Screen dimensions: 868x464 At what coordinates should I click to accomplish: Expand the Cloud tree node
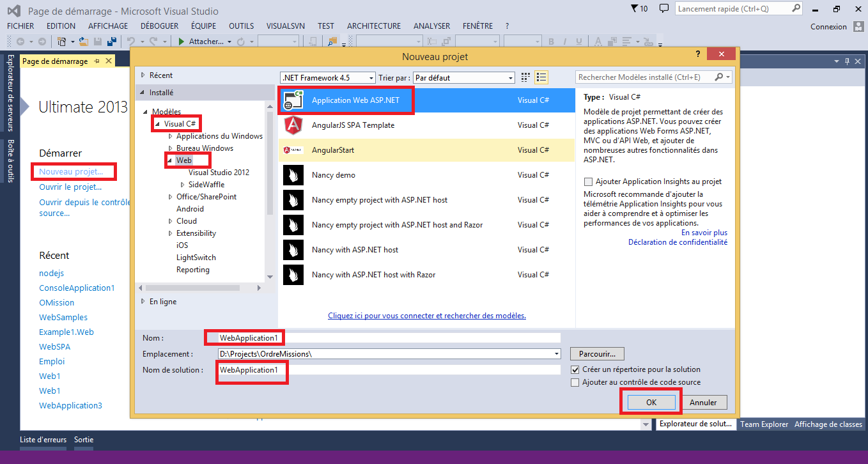point(170,221)
